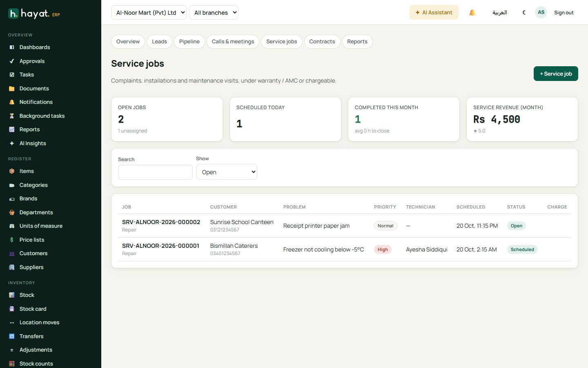Open Units of measure in sidebar
Image resolution: width=588 pixels, height=368 pixels.
tap(41, 226)
